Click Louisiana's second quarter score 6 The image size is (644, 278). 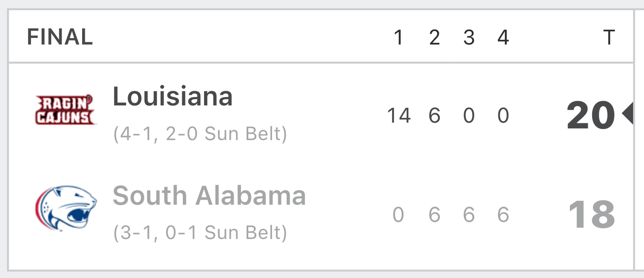(434, 115)
